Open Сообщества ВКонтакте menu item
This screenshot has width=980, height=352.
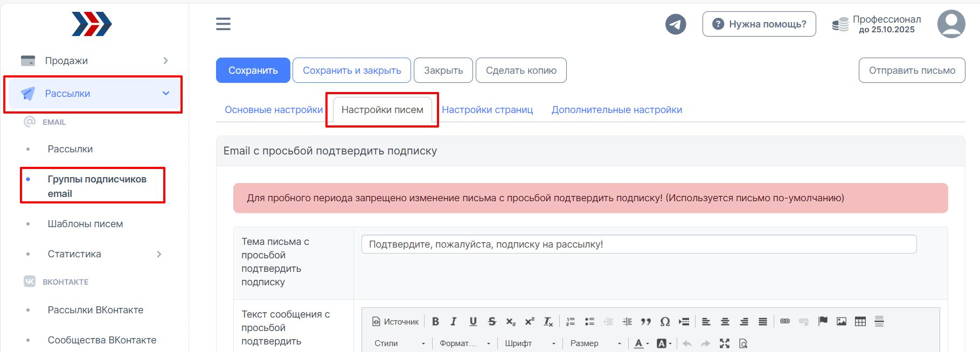point(102,340)
